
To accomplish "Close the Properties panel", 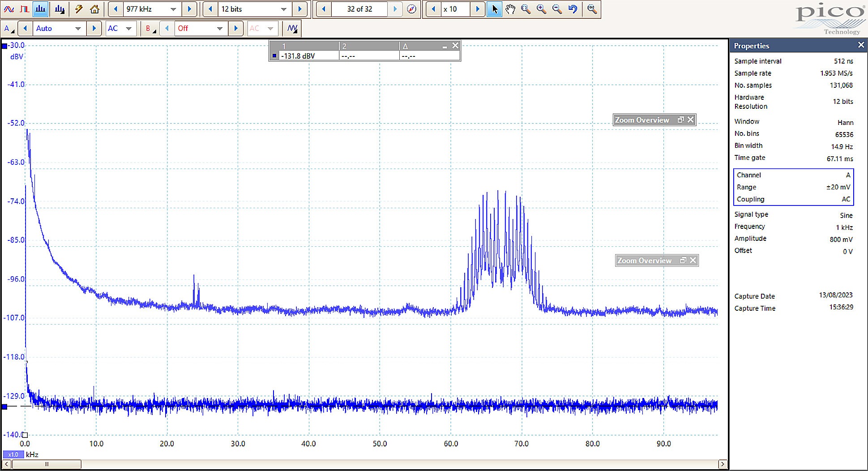I will [x=861, y=45].
